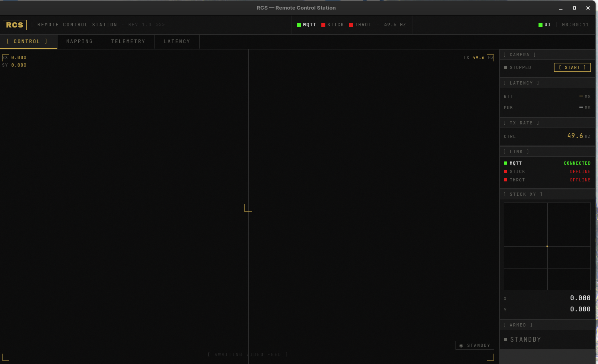598x364 pixels.
Task: Click the ARMED panel header
Action: pyautogui.click(x=547, y=325)
